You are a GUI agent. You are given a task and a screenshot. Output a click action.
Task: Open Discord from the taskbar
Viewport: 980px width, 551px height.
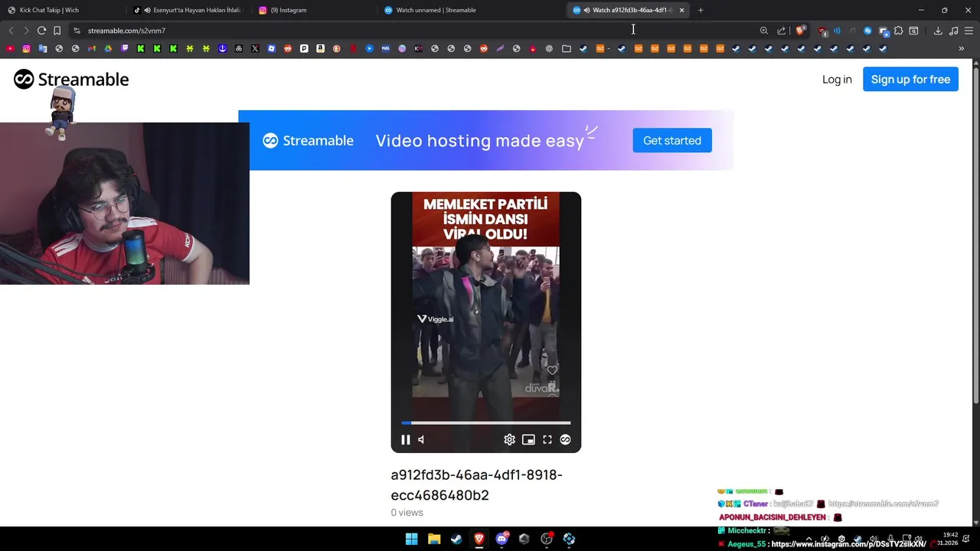501,539
